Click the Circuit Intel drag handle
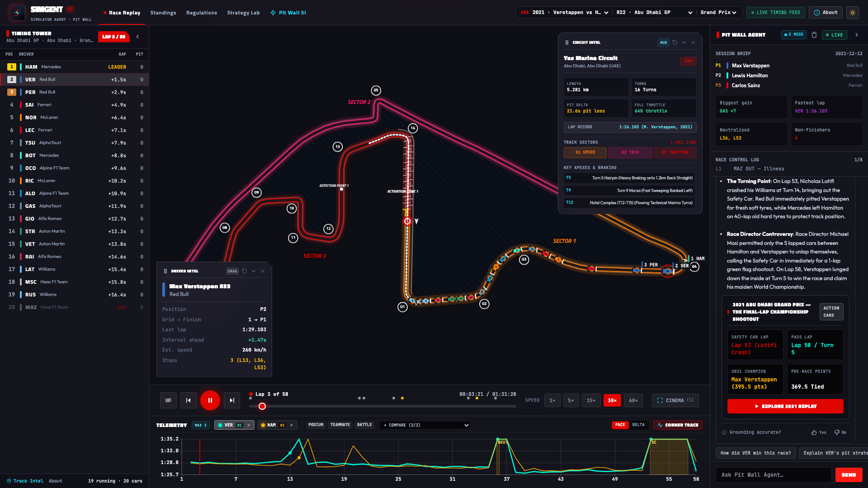 click(x=567, y=42)
